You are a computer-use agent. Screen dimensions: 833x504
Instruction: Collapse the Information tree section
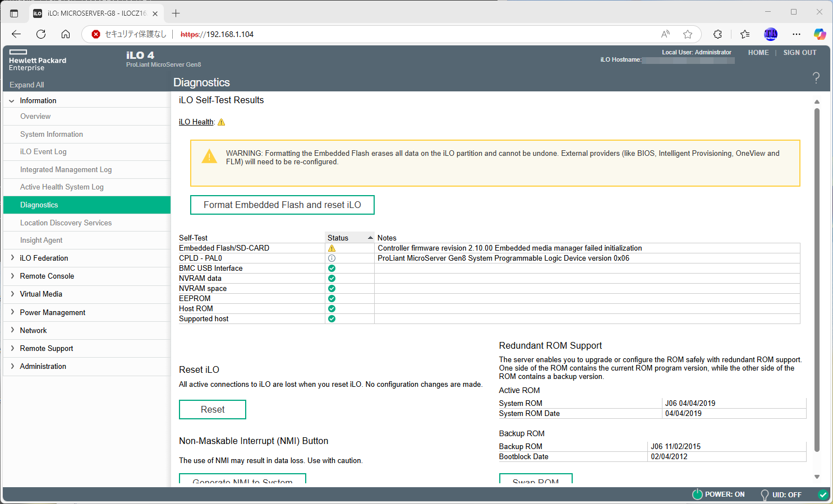[12, 101]
